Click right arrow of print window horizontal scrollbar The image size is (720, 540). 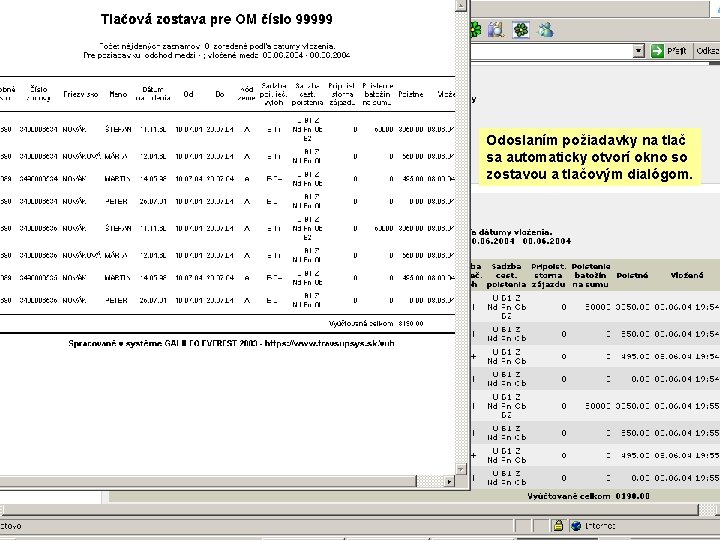450,481
